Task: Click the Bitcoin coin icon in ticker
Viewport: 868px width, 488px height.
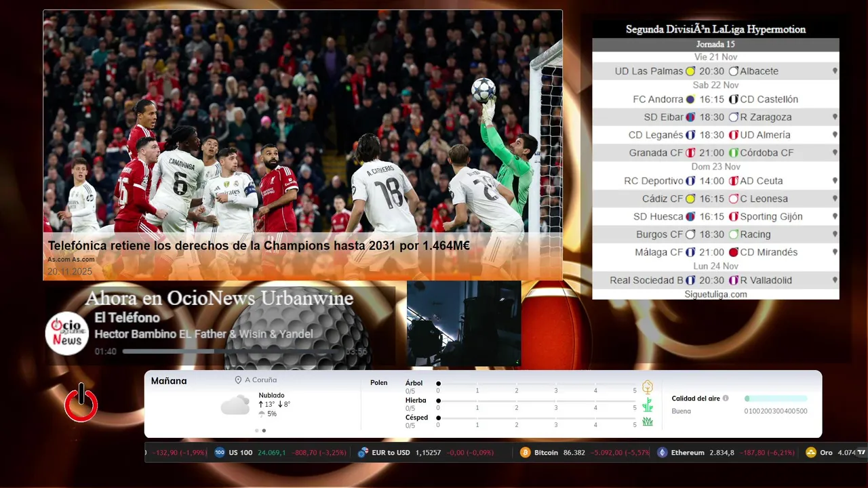Action: 525,452
